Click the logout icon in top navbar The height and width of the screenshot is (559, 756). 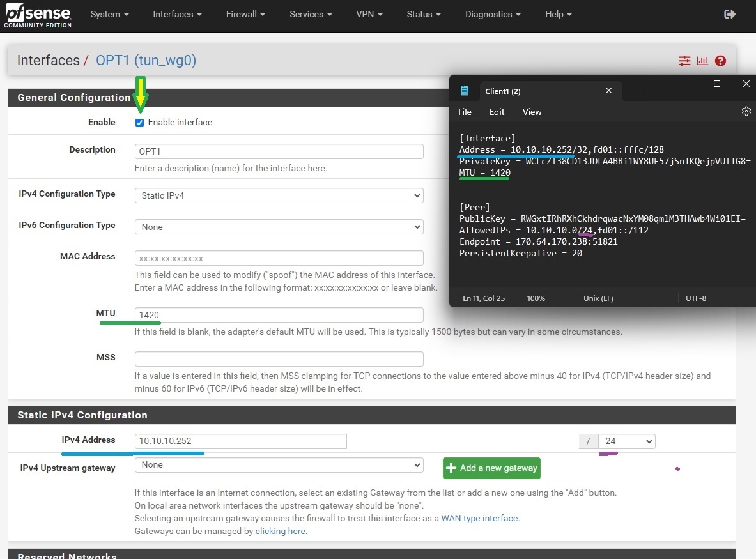click(x=730, y=14)
